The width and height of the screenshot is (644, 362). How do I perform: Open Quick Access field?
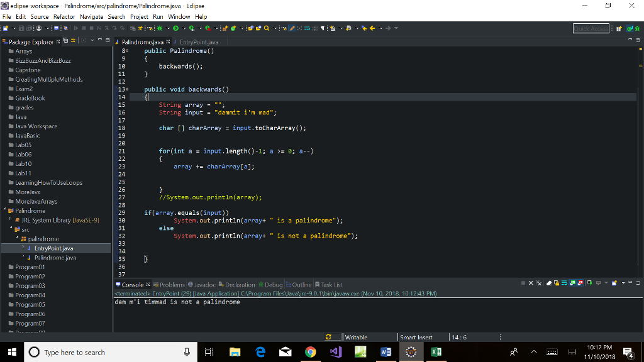[591, 28]
